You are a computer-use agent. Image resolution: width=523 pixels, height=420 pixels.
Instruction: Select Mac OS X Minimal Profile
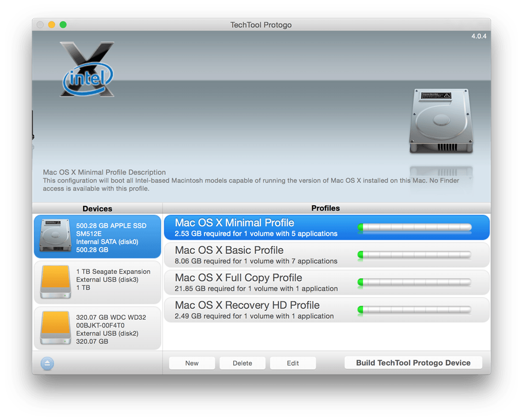click(x=326, y=227)
